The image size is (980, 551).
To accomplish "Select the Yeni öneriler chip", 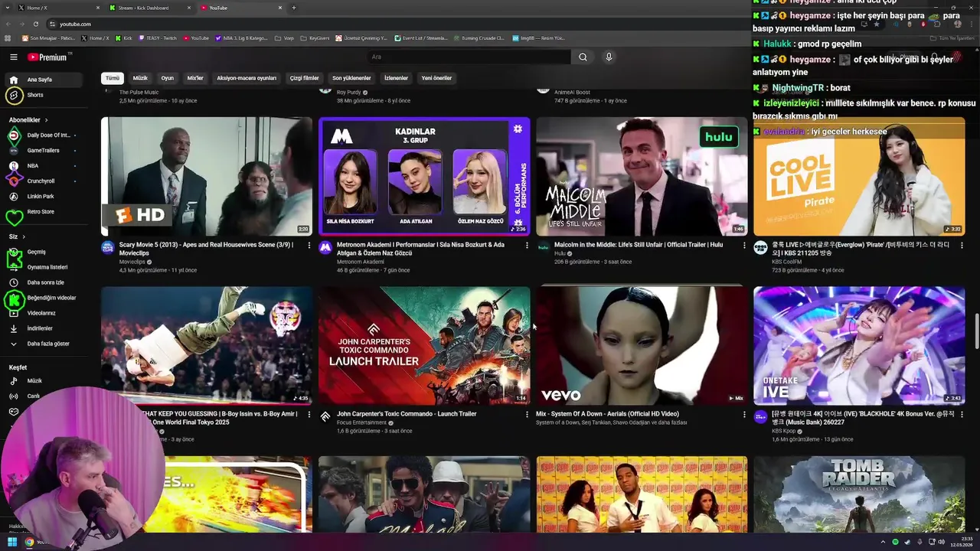I will coord(436,78).
